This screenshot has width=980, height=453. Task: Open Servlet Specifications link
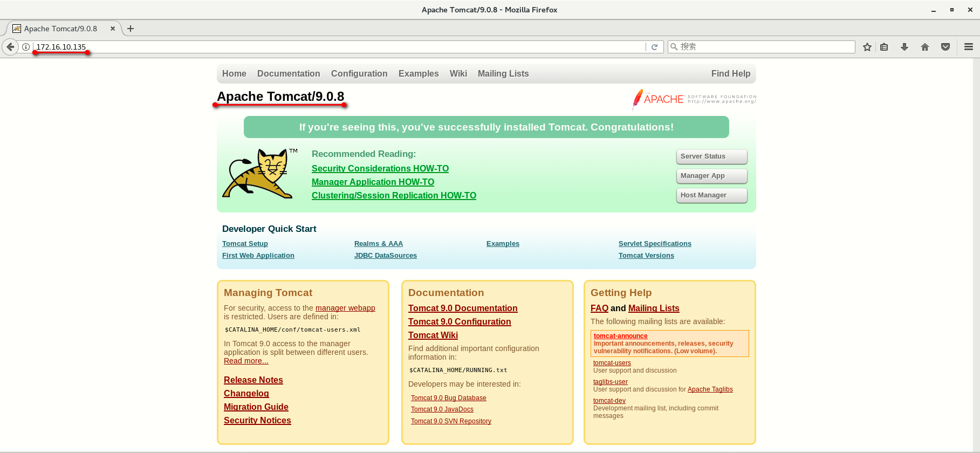(655, 244)
